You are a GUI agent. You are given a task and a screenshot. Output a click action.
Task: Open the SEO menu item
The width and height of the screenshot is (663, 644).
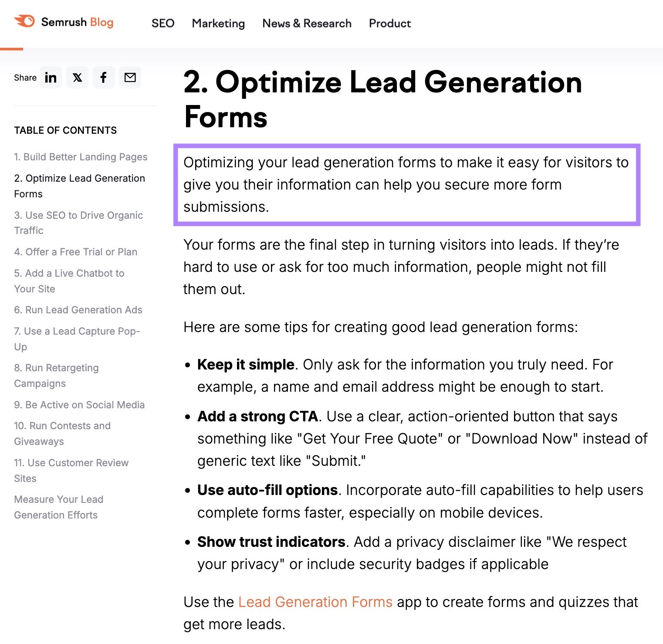tap(162, 23)
